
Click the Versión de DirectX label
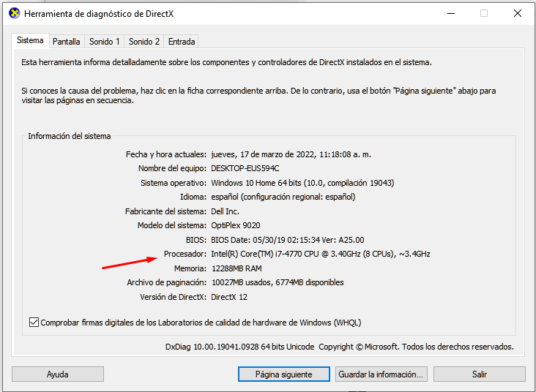point(173,297)
